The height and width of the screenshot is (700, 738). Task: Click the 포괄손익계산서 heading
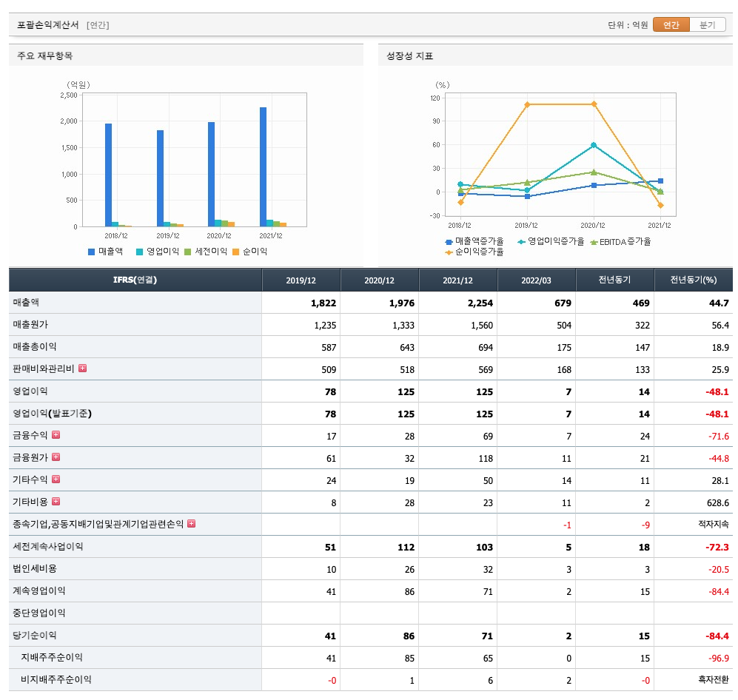pyautogui.click(x=48, y=25)
